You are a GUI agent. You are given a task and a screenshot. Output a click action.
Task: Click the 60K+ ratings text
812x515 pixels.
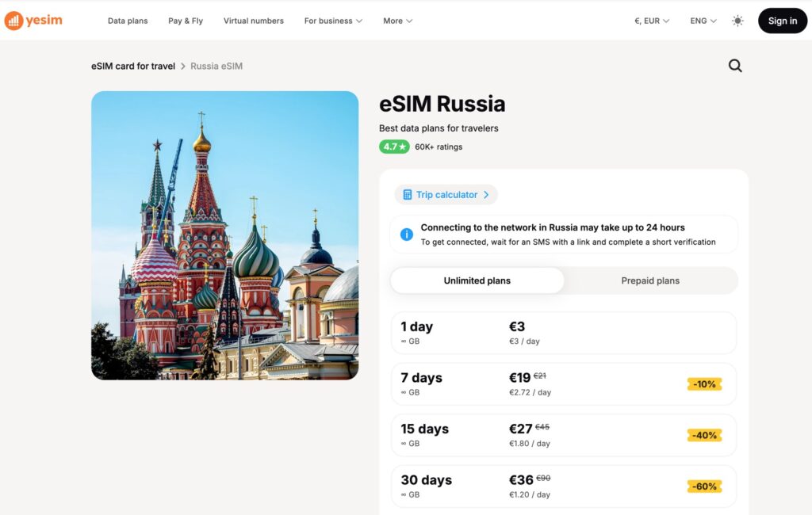[x=439, y=147]
